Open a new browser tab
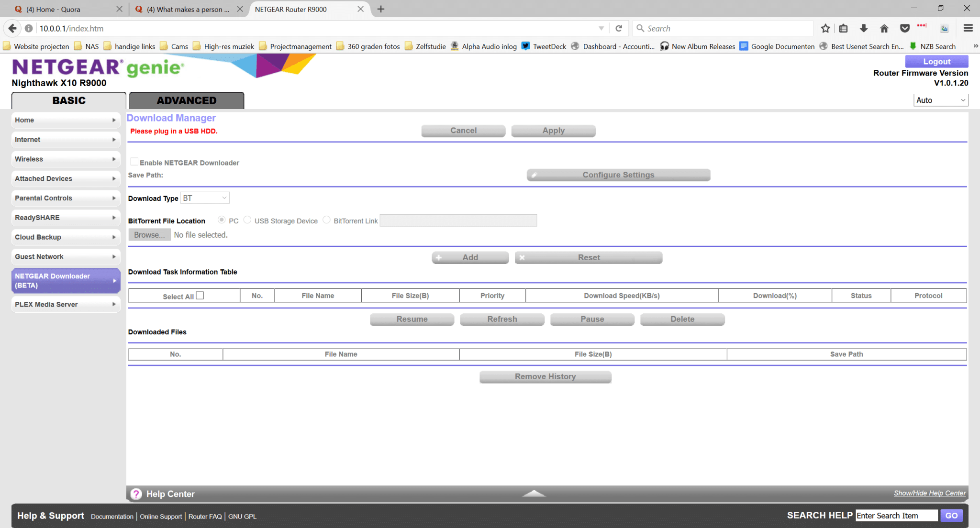This screenshot has height=528, width=980. pyautogui.click(x=381, y=9)
